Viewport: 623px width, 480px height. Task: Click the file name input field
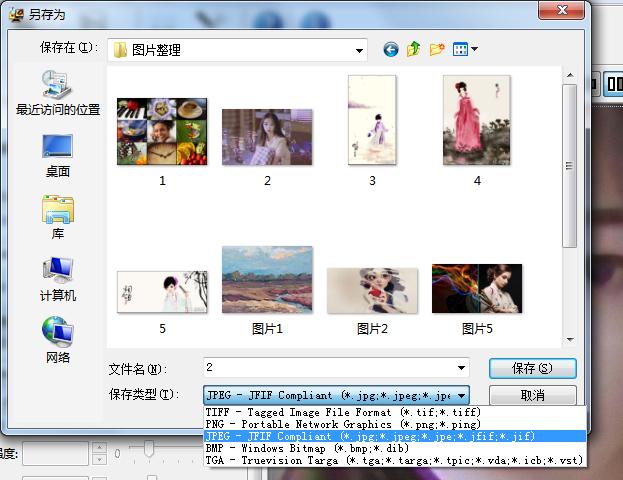click(328, 368)
